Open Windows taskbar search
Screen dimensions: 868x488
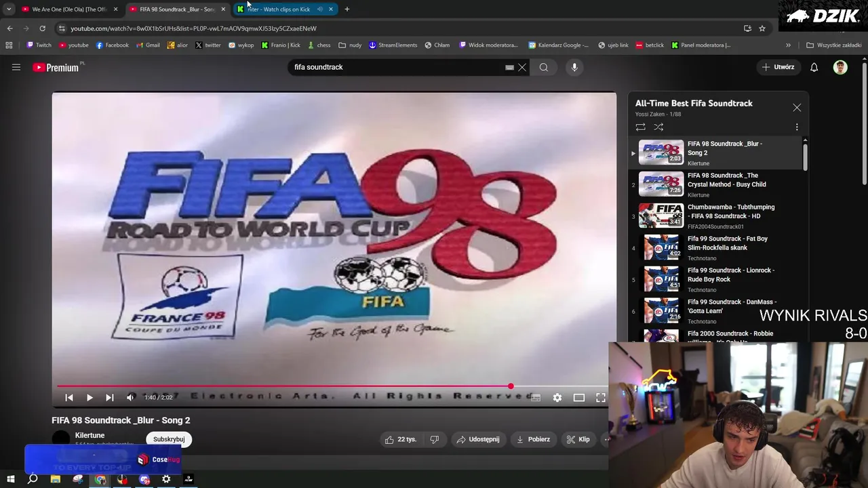(33, 479)
